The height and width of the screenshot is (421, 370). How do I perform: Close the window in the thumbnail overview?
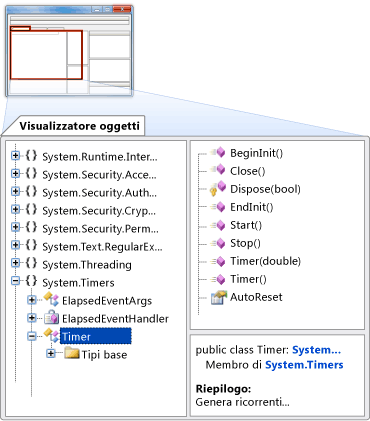point(122,9)
